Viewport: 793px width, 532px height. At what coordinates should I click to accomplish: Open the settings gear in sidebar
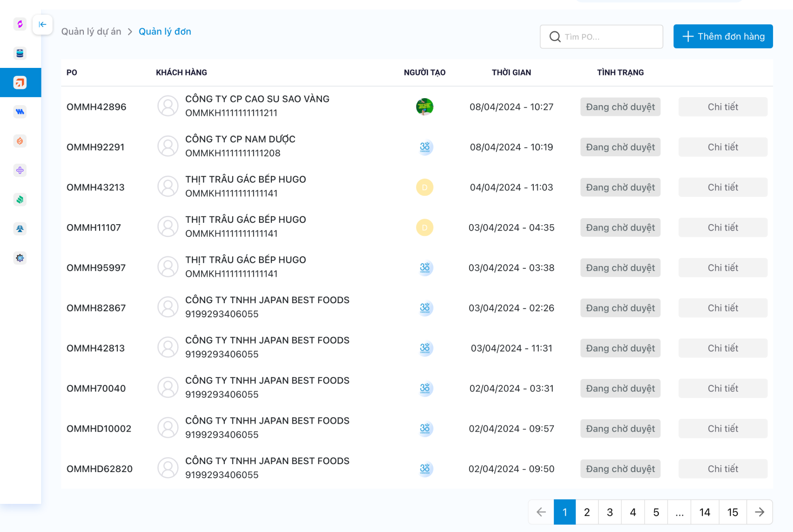(20, 258)
